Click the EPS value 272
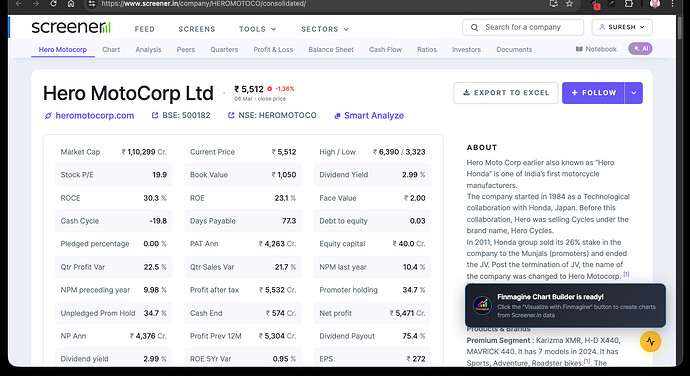Viewport: 690px width, 376px height. click(416, 359)
